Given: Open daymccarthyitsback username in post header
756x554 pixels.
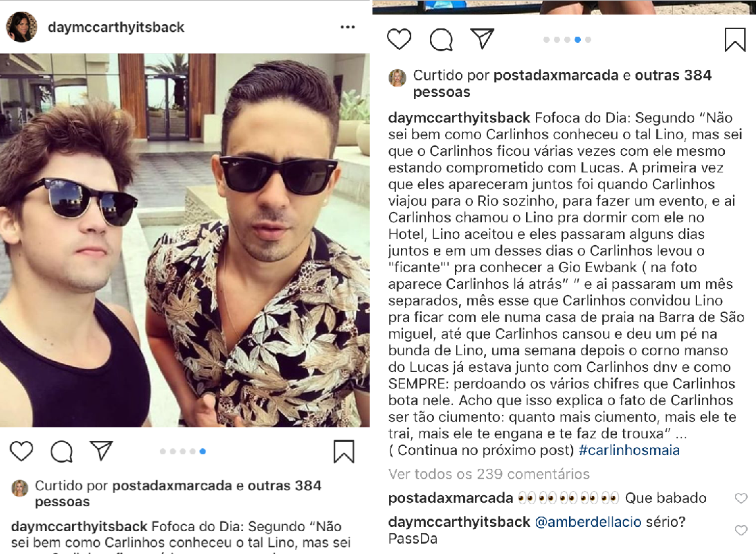Looking at the screenshot, I should click(x=116, y=27).
